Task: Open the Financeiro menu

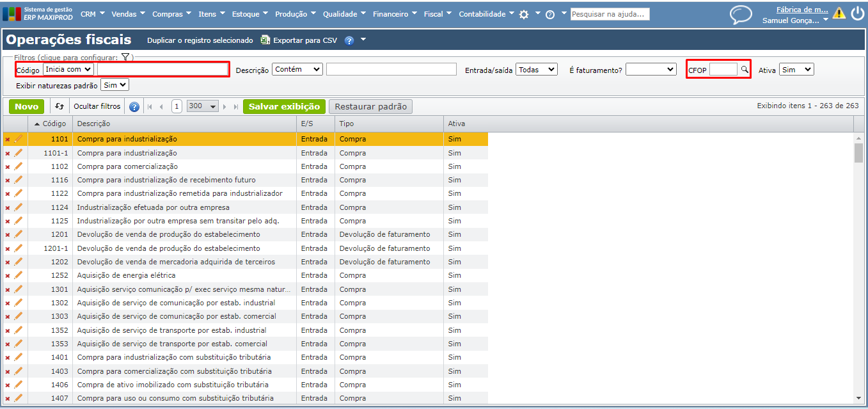Action: point(395,14)
